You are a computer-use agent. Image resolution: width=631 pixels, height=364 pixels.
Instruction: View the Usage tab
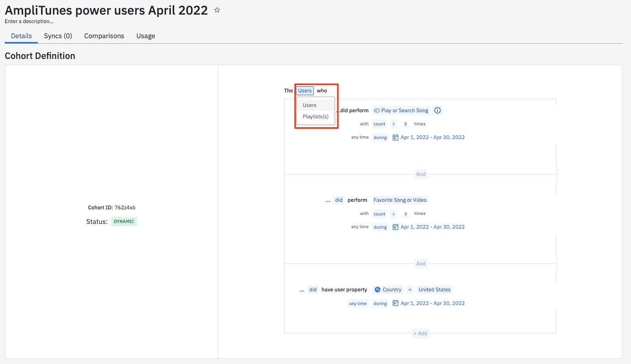[x=146, y=36]
